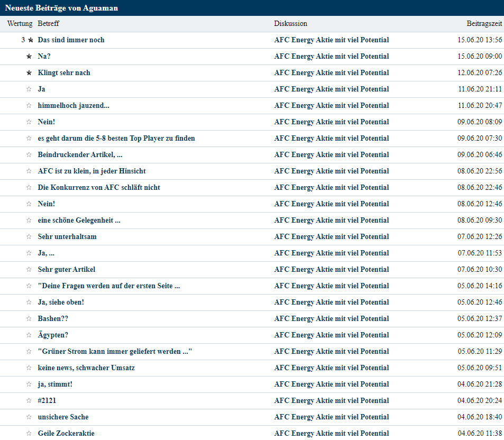Click the timestamp '11.06.20 21:11'
This screenshot has height=440, width=504.
point(480,89)
